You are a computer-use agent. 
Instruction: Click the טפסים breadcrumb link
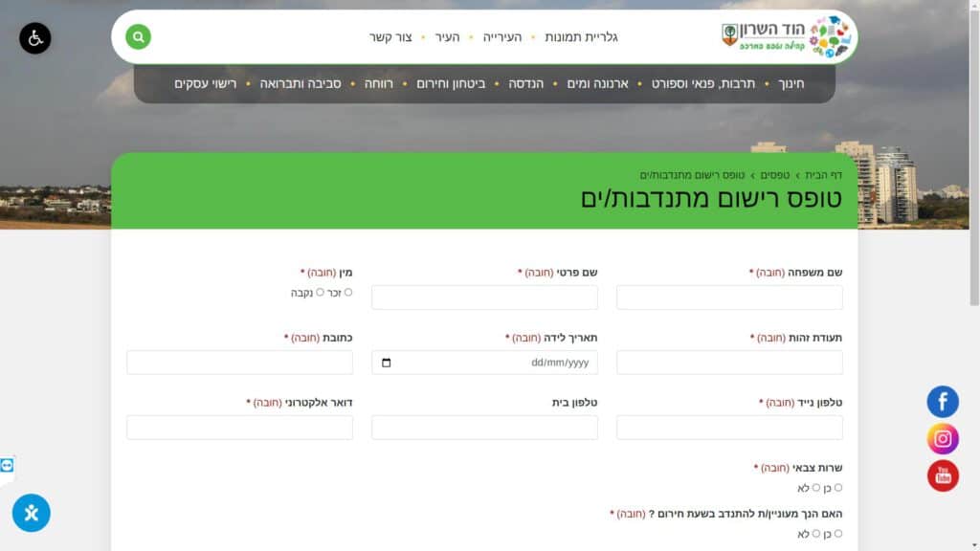click(775, 175)
